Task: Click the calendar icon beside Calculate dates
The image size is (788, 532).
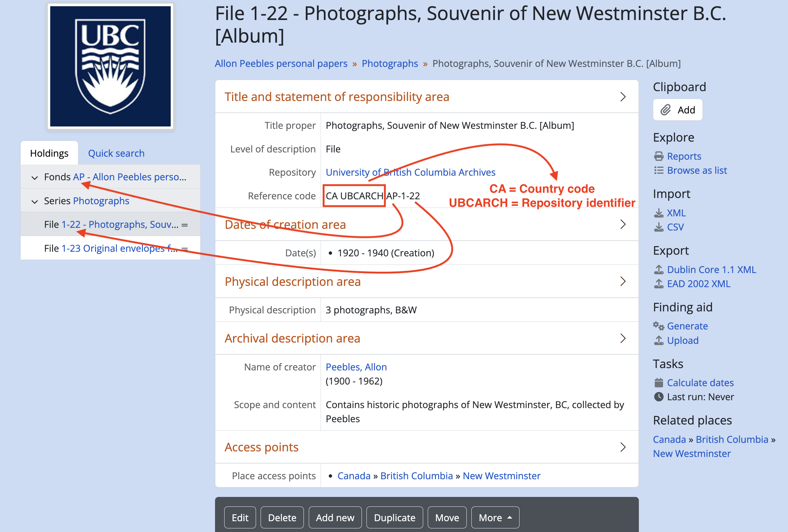Action: click(659, 383)
